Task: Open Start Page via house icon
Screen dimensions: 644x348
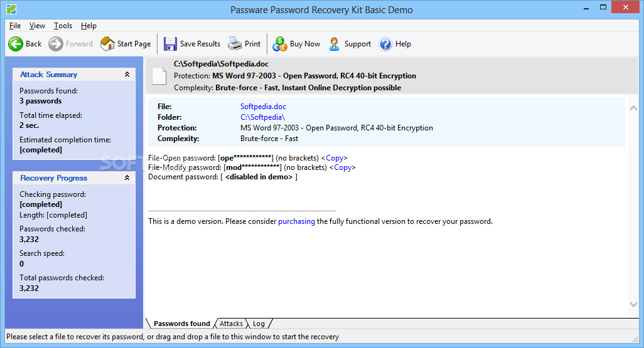Action: pos(107,44)
